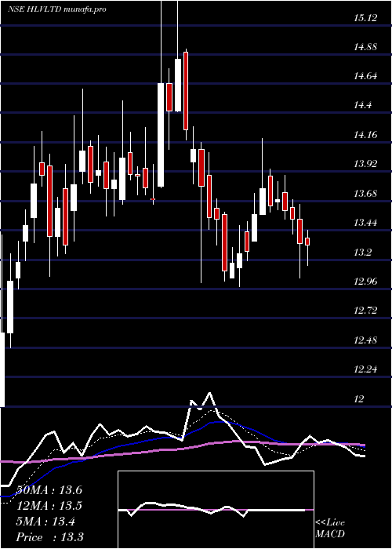The width and height of the screenshot is (392, 549).
Task: Click the 12 price axis label
Action: tap(359, 398)
